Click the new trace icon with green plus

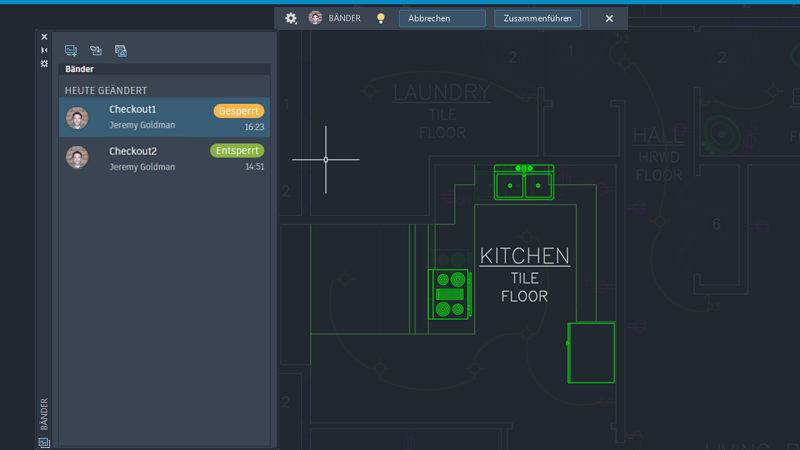tap(71, 51)
